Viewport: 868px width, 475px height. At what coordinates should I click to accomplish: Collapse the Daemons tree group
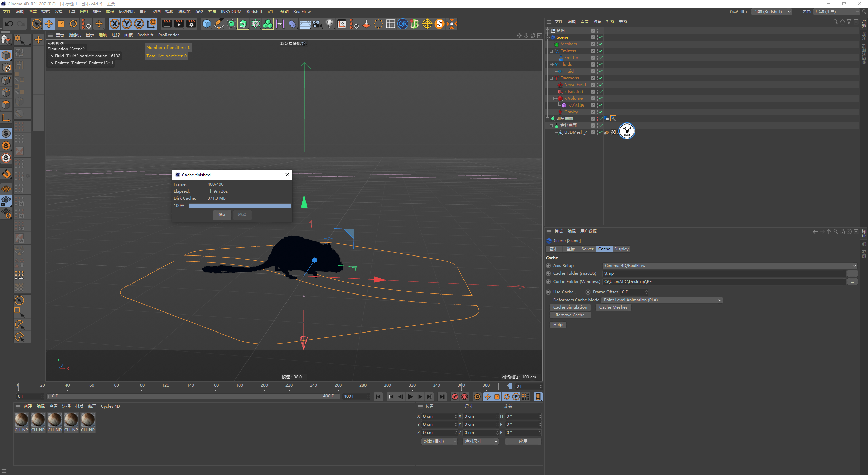click(x=551, y=78)
